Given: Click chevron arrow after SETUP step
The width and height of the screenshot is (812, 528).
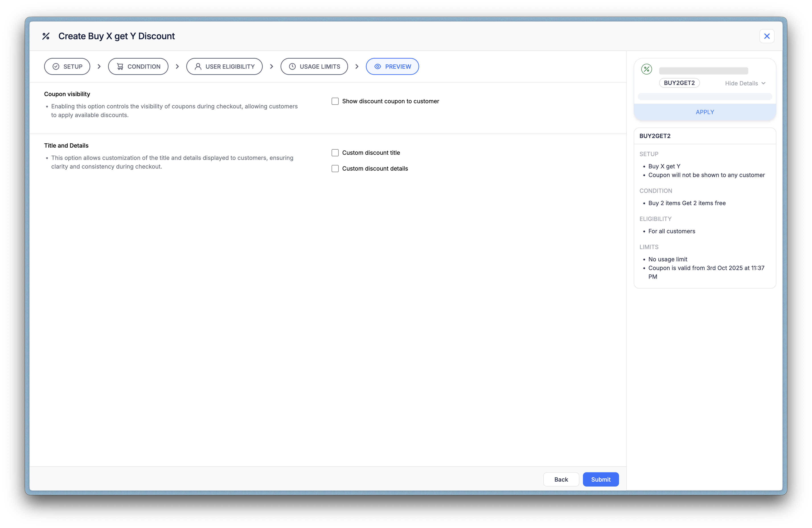Looking at the screenshot, I should coord(99,66).
